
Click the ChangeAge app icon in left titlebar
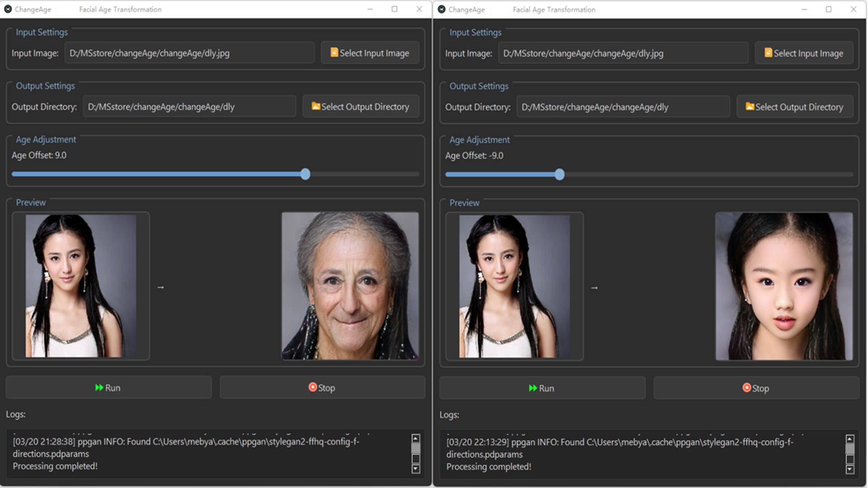coord(8,9)
